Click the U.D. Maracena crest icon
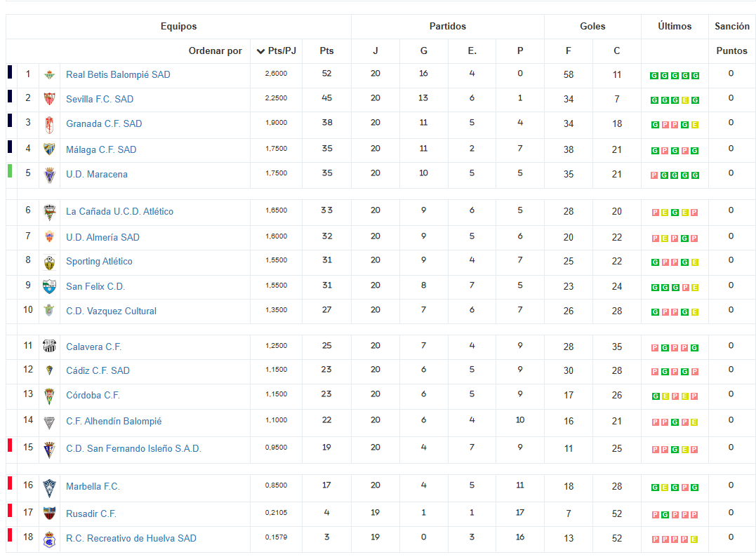This screenshot has width=756, height=557. coord(49,175)
